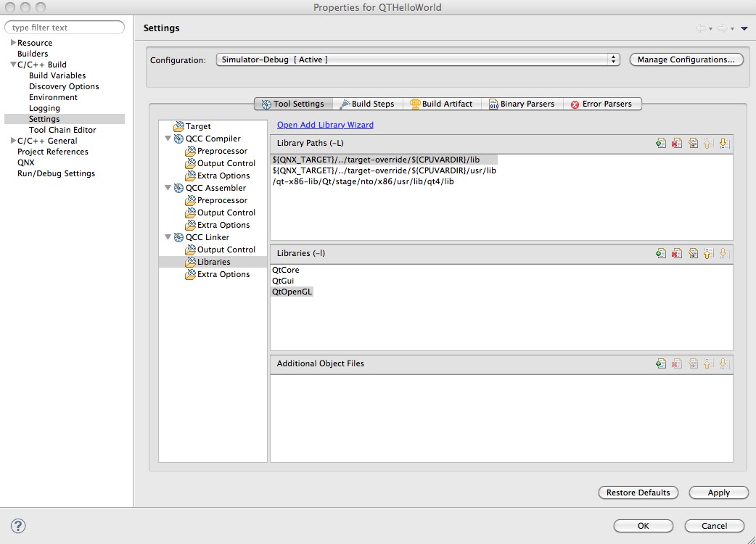Expand the Resource tree node
The width and height of the screenshot is (756, 544).
tap(14, 42)
